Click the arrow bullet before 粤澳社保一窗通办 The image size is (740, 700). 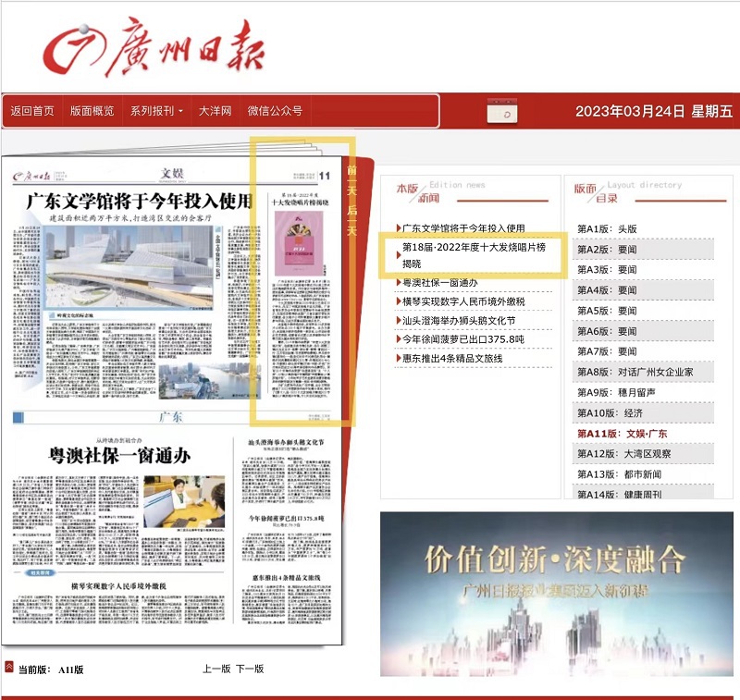[399, 283]
